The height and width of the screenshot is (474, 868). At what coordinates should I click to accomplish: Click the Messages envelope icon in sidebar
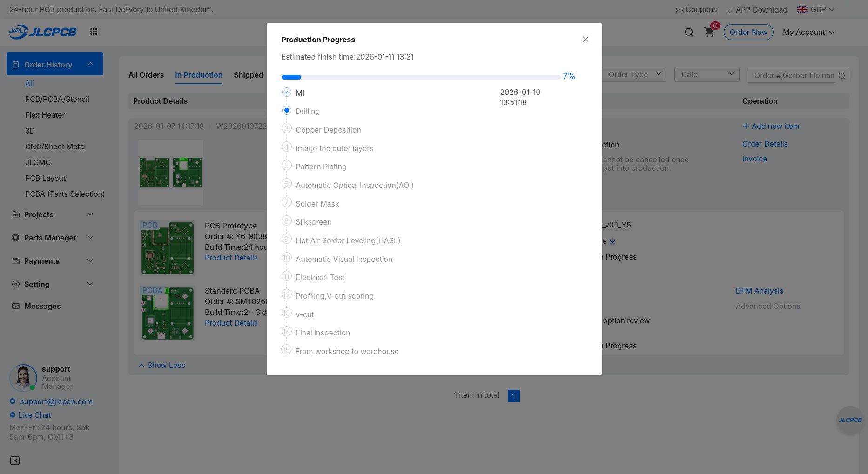pyautogui.click(x=16, y=306)
